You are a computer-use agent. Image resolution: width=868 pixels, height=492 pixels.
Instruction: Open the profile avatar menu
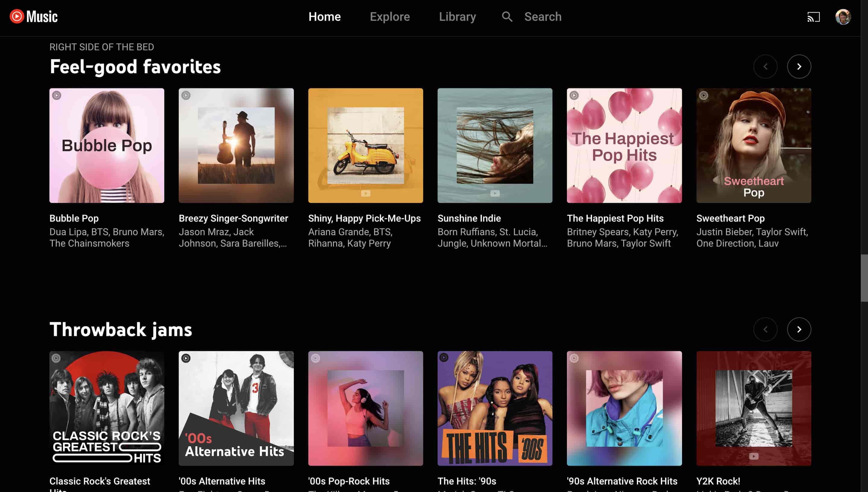(843, 17)
